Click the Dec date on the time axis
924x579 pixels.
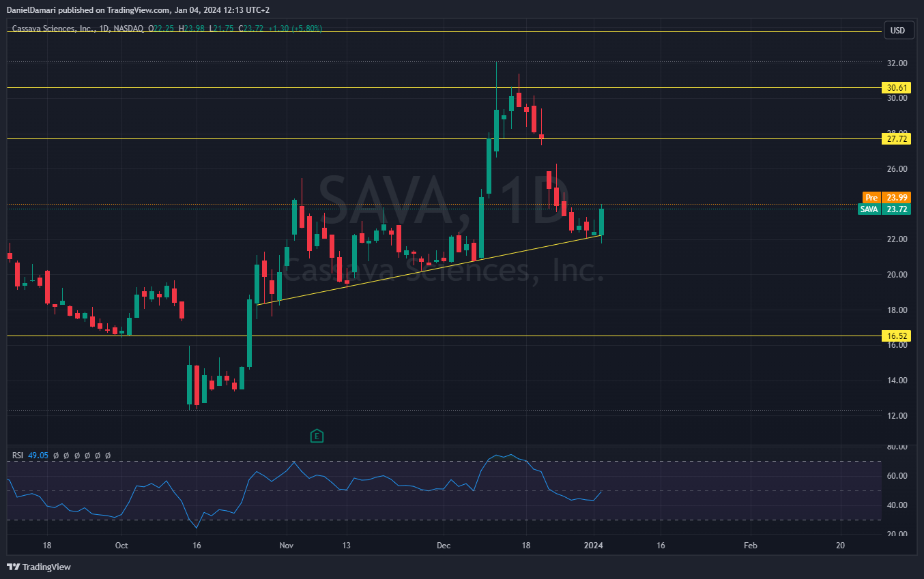[444, 546]
